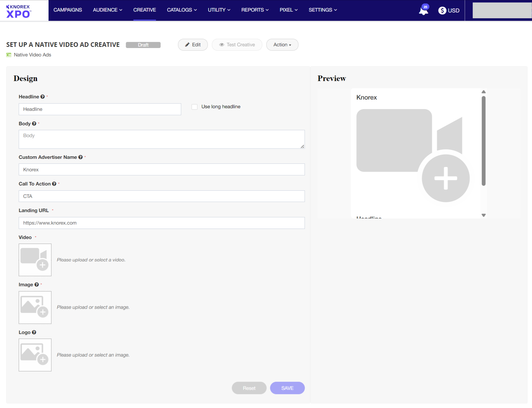Click the Image help question icon
532x408 pixels.
[36, 284]
